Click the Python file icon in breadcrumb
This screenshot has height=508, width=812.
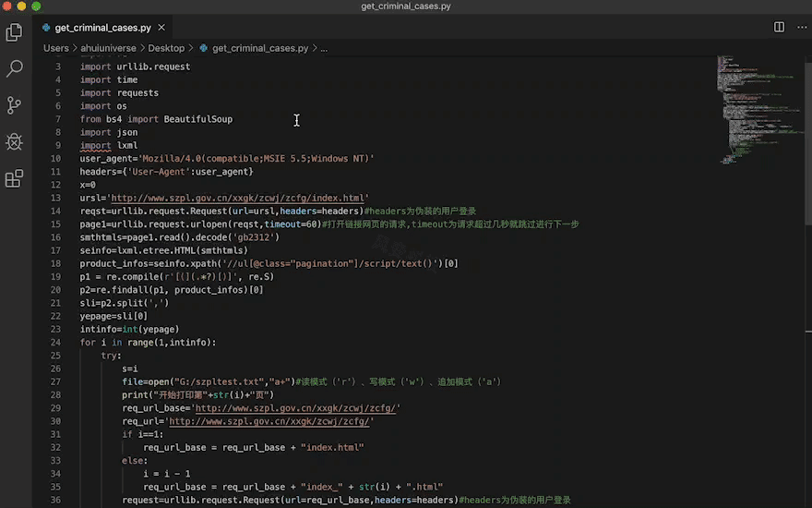pyautogui.click(x=204, y=48)
